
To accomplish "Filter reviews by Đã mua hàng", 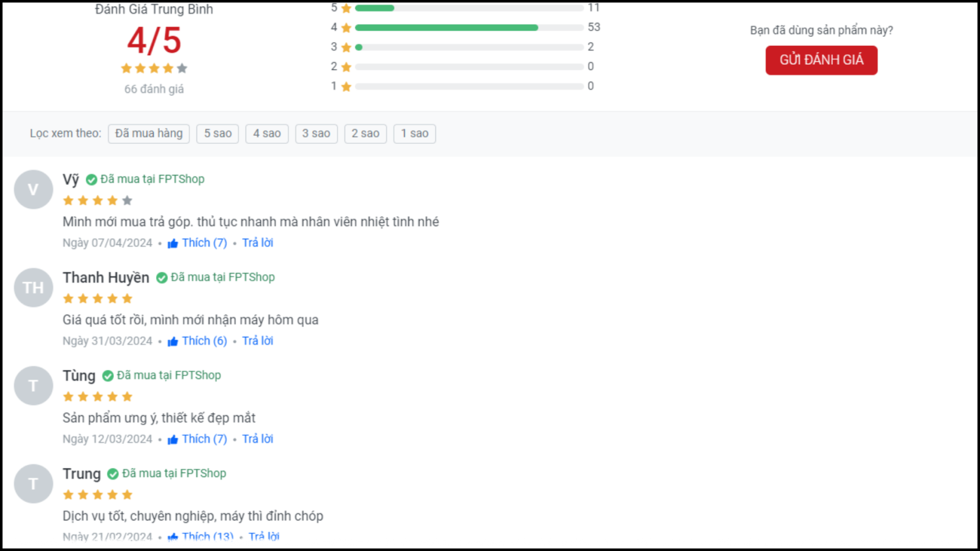I will tap(149, 133).
